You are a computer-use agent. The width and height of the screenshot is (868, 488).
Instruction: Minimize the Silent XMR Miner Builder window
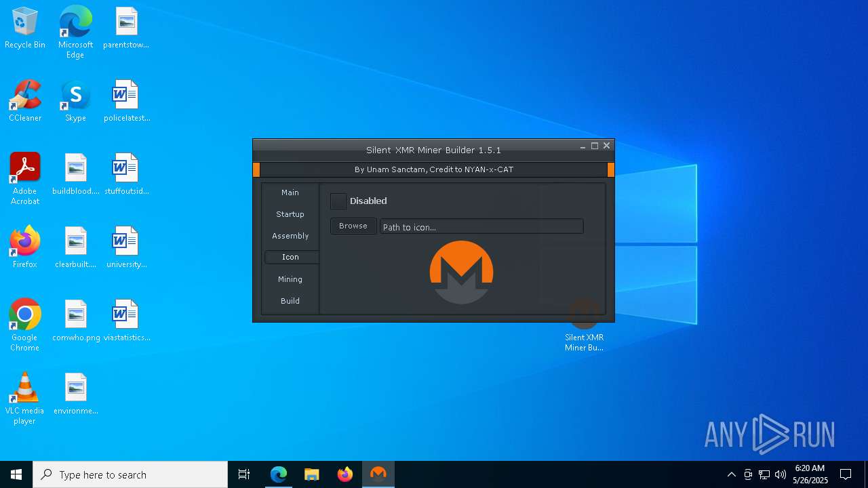[x=583, y=146]
